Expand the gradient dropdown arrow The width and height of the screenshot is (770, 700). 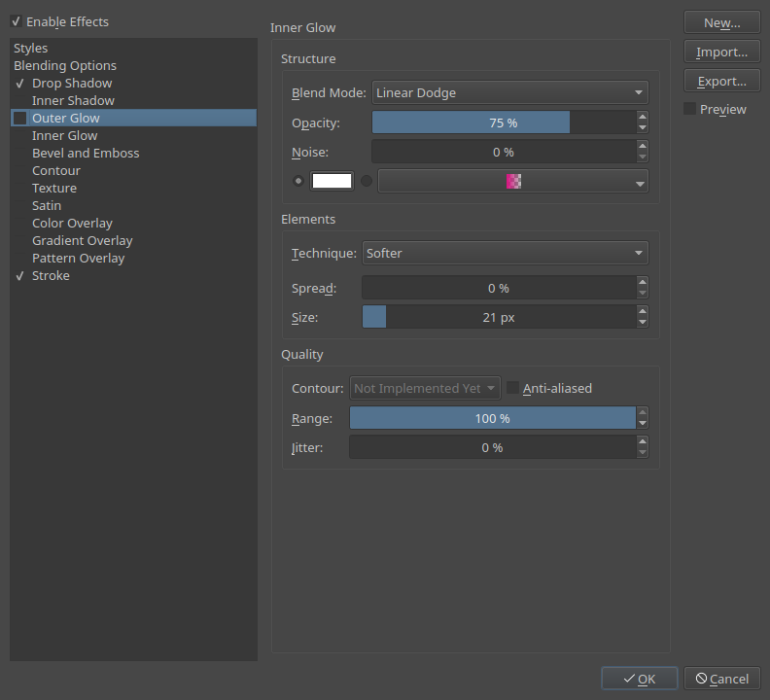tap(640, 184)
